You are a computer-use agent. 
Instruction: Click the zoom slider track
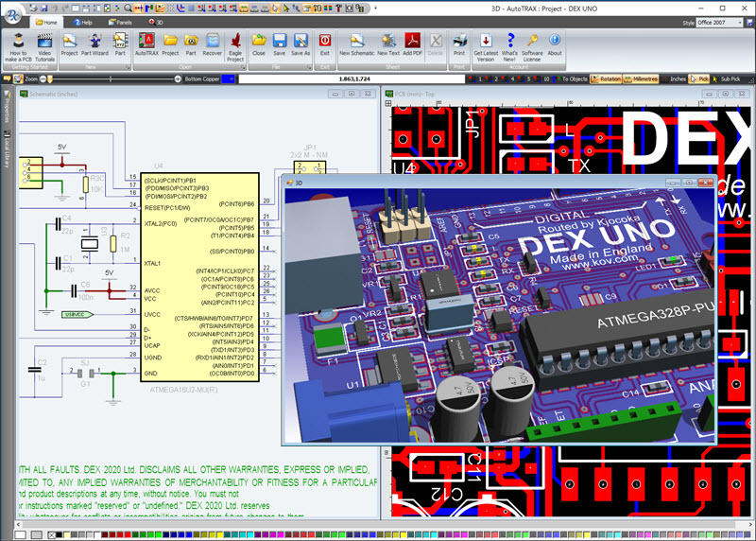pyautogui.click(x=111, y=79)
